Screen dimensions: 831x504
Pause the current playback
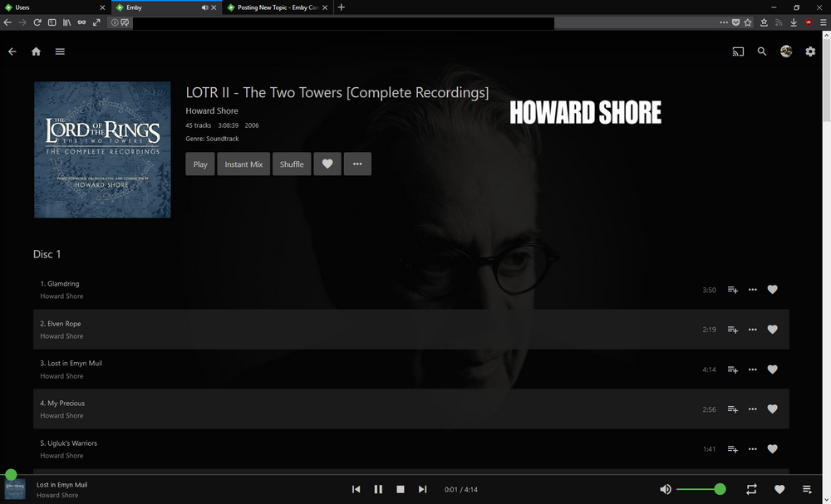pos(378,489)
